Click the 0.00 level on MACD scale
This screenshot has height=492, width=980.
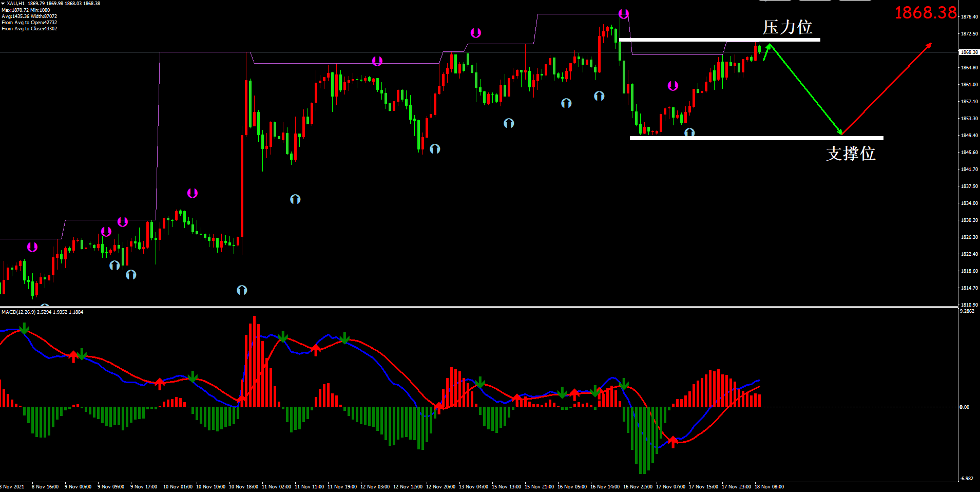tap(965, 407)
